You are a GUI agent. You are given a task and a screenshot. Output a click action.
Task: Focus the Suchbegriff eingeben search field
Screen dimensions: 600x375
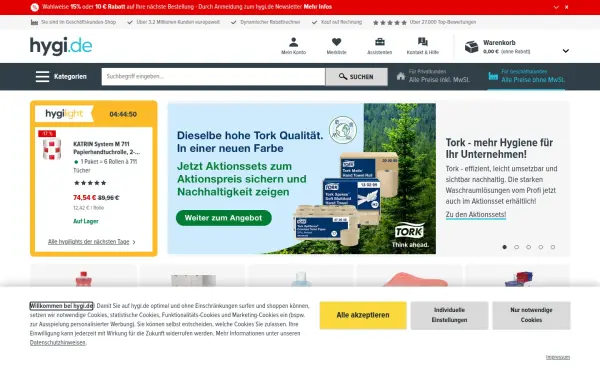(x=214, y=77)
